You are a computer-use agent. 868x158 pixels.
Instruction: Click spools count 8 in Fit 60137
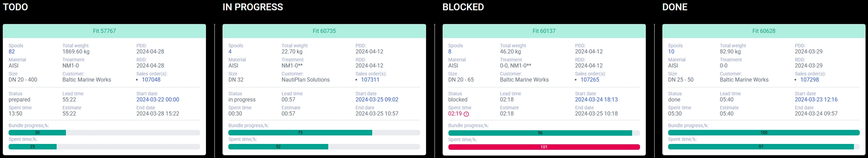(x=450, y=51)
